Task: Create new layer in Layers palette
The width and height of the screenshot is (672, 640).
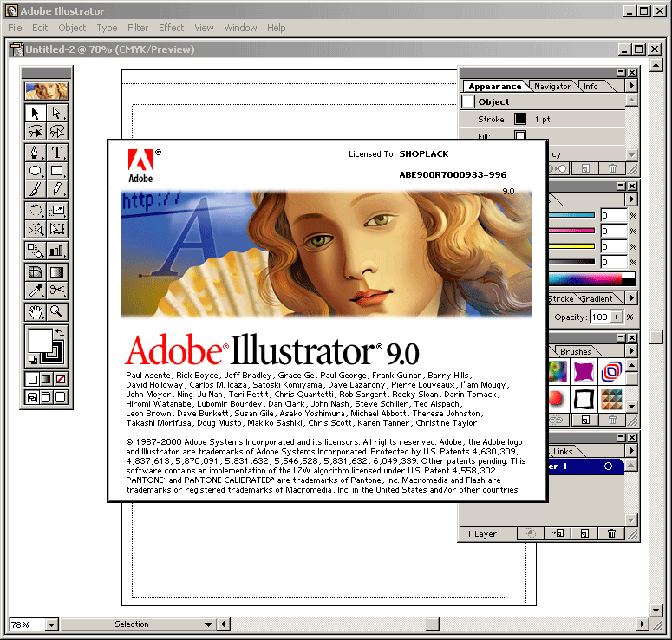Action: click(584, 533)
